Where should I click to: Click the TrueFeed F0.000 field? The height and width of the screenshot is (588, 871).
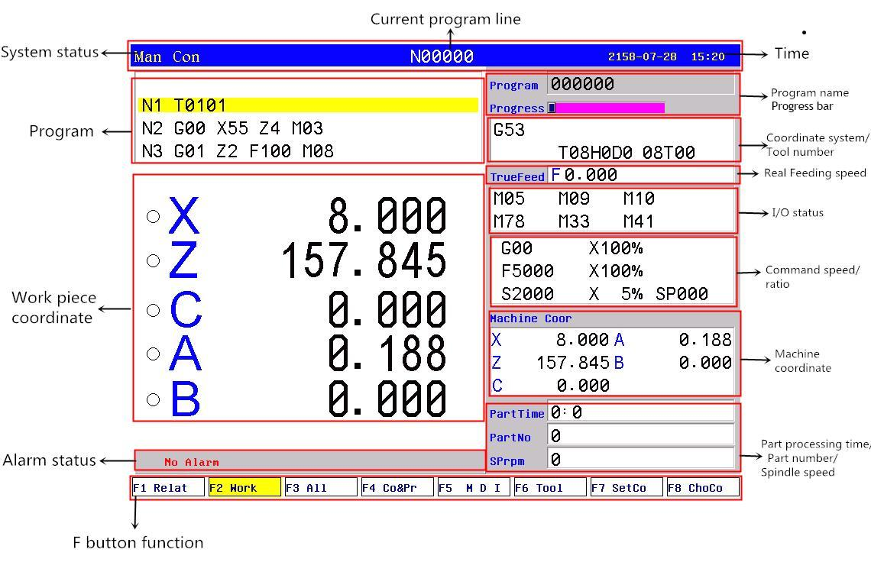coord(643,175)
